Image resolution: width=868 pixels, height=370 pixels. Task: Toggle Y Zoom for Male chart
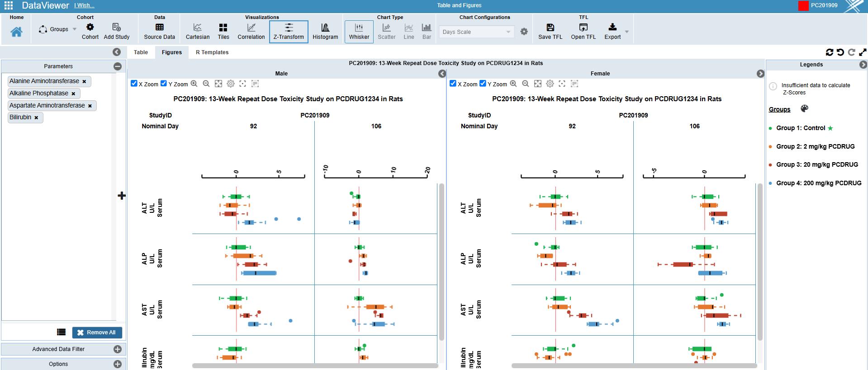[x=164, y=84]
